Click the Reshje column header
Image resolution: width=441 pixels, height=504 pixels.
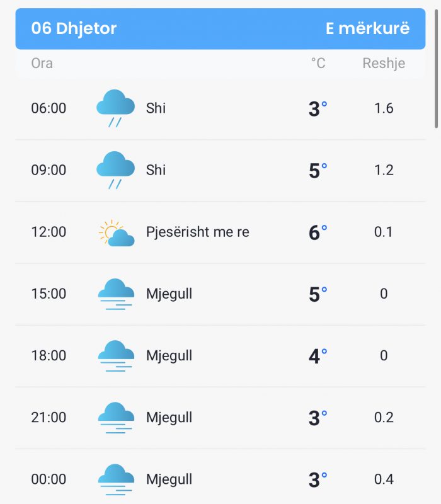(384, 64)
